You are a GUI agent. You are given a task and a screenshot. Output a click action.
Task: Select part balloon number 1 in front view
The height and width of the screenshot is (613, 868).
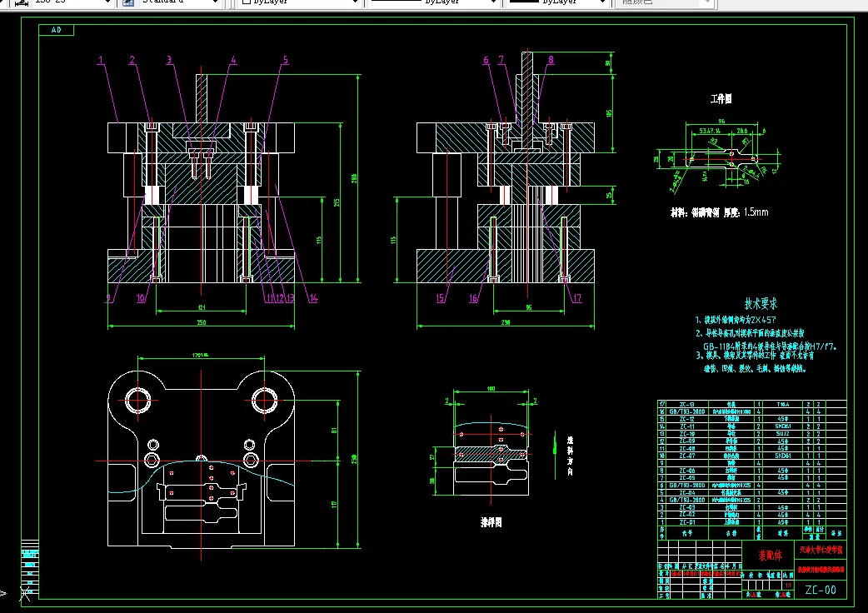point(100,60)
